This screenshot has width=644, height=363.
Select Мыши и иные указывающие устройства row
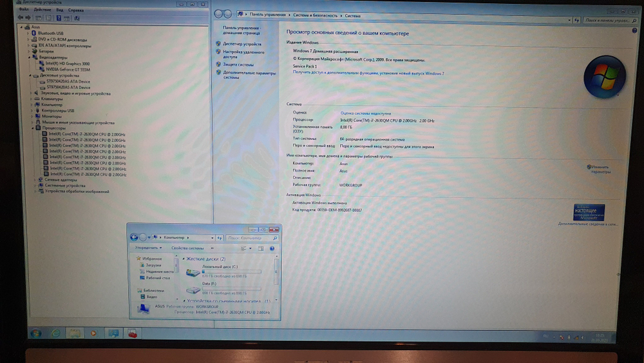tap(75, 123)
